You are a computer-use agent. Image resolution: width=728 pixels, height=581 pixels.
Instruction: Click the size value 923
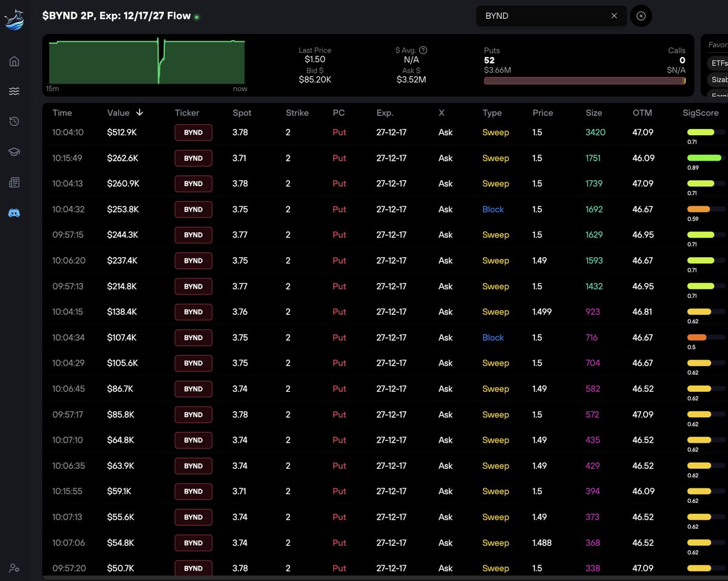click(x=593, y=312)
